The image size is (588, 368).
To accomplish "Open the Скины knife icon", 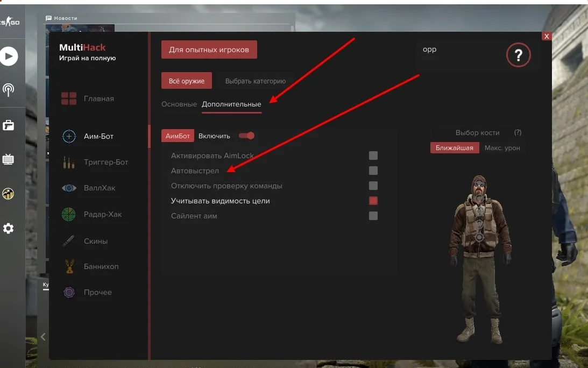I will pyautogui.click(x=69, y=241).
